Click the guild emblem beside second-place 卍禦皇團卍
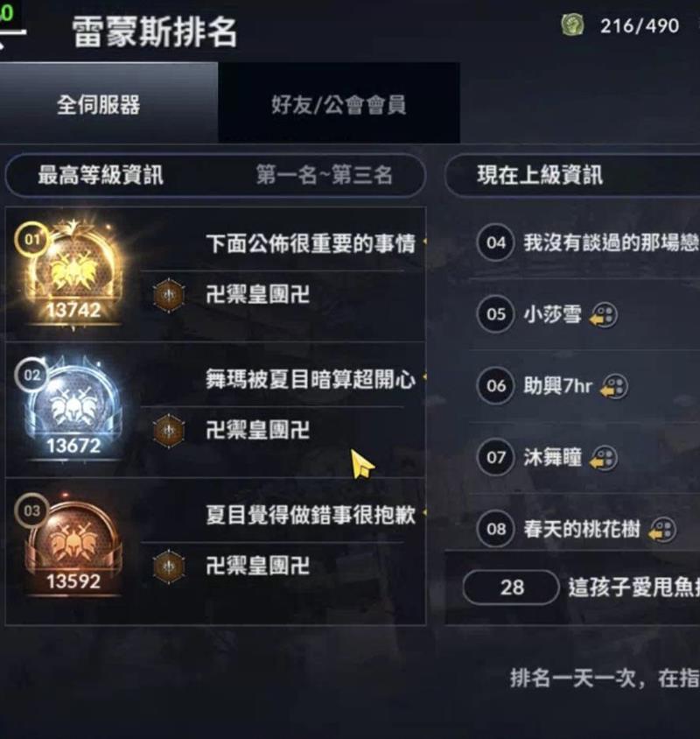 [169, 431]
